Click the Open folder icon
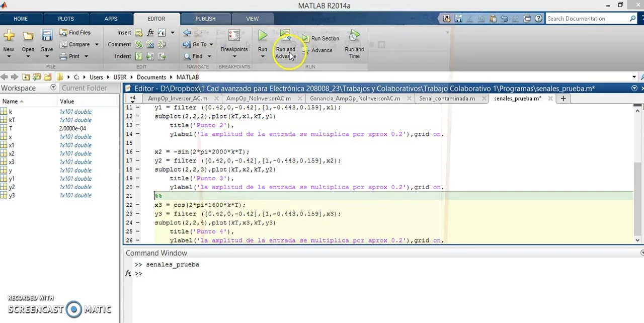This screenshot has height=323, width=644. 28,36
